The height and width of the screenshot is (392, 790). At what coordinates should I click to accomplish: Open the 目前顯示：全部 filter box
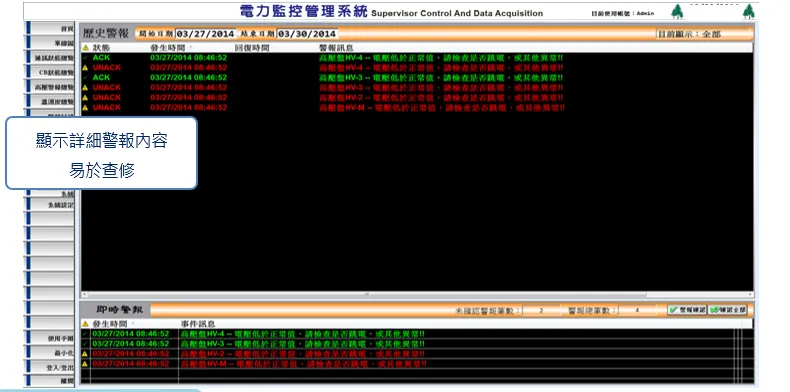(x=704, y=34)
